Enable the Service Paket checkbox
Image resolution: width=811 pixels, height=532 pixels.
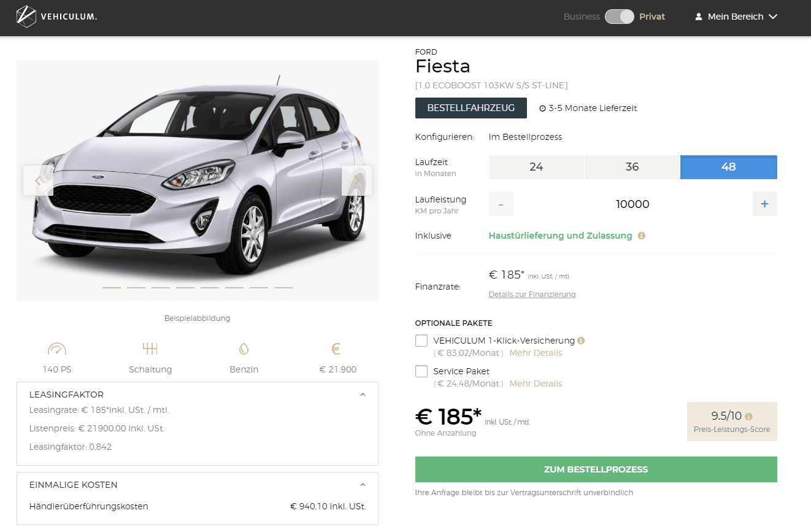coord(421,371)
